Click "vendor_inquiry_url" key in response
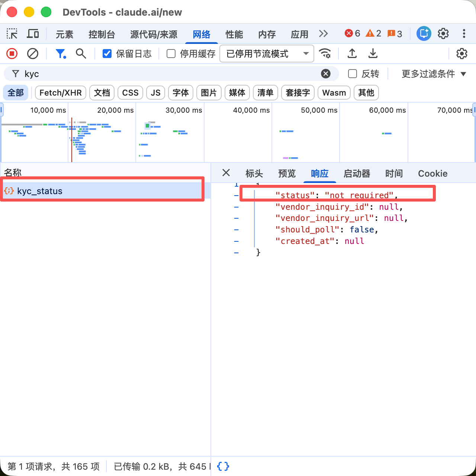Viewport: 476px width, 476px height. [325, 218]
